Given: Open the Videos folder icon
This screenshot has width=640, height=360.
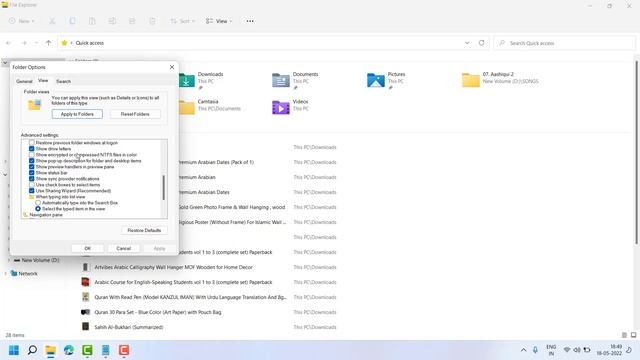Looking at the screenshot, I should [281, 107].
